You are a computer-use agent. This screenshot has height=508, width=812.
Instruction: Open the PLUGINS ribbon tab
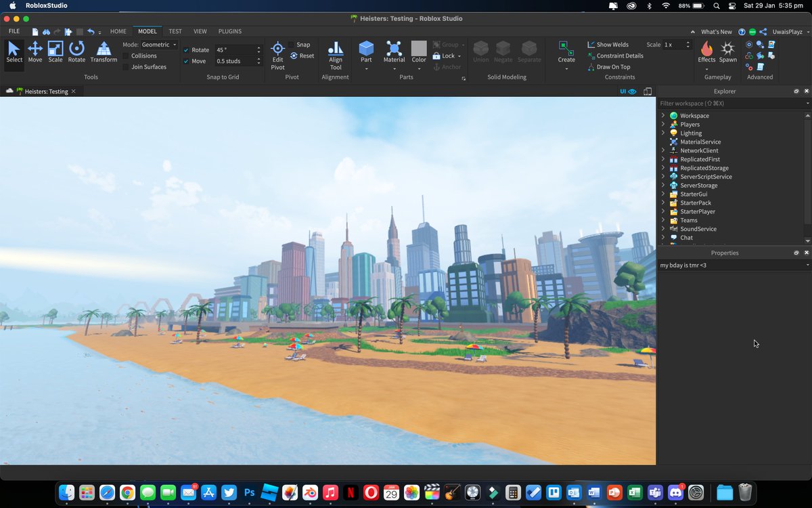229,31
